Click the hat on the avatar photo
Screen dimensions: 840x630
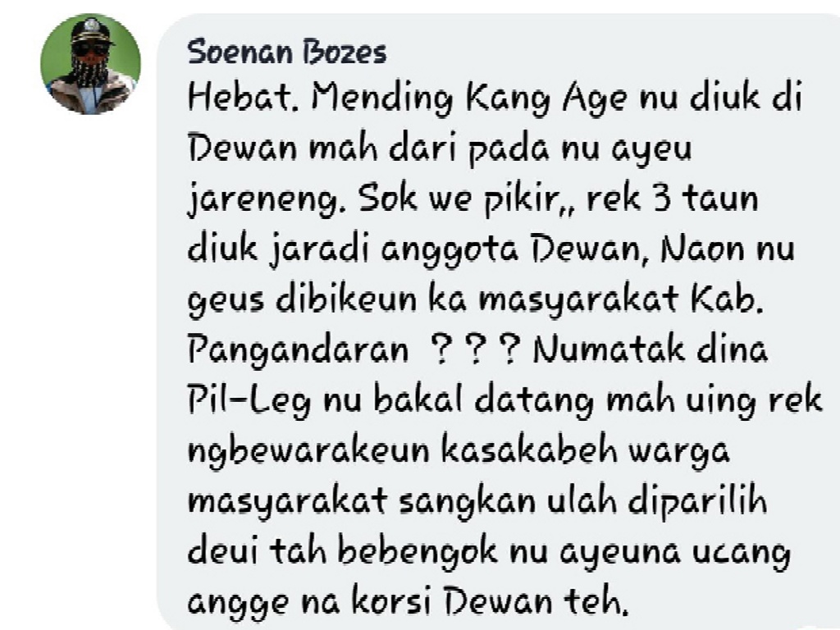point(92,30)
